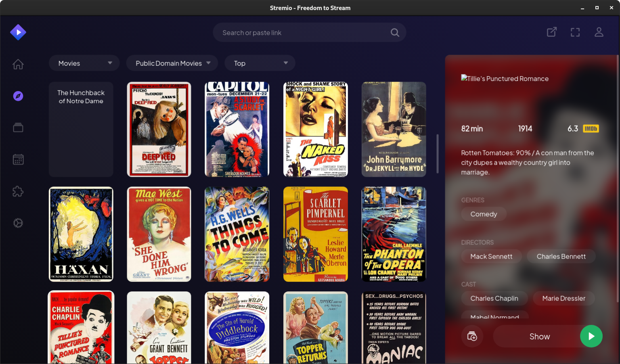Toggle fullscreen mode with the frame icon
The height and width of the screenshot is (364, 620).
(575, 32)
